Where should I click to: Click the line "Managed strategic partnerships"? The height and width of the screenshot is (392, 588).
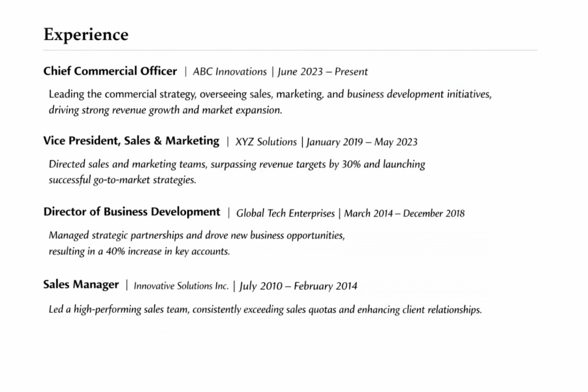click(196, 235)
